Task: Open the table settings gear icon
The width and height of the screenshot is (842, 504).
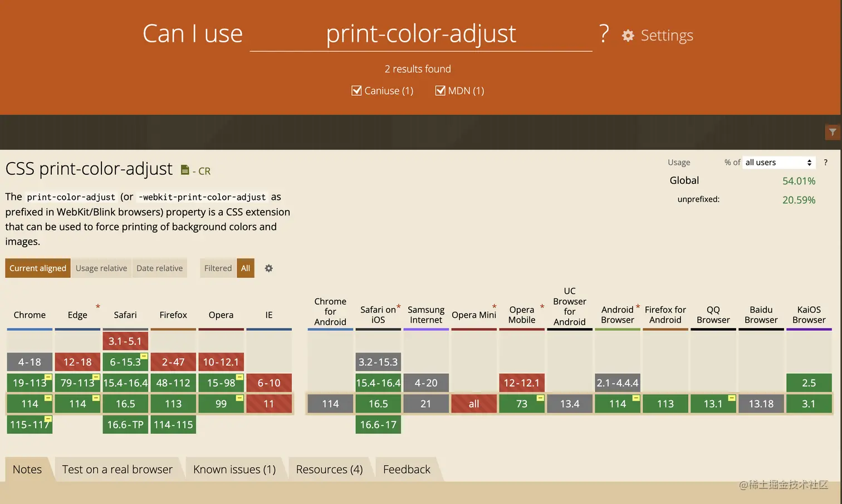Action: [269, 268]
